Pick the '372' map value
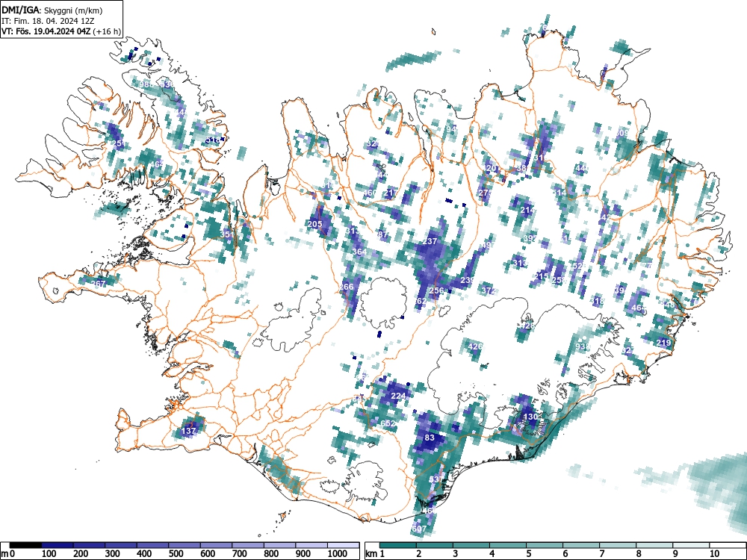Viewport: 747px width, 560px height. [489, 290]
